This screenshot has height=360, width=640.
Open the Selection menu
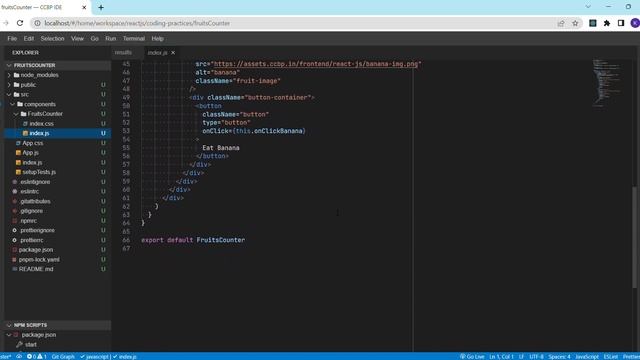52,38
